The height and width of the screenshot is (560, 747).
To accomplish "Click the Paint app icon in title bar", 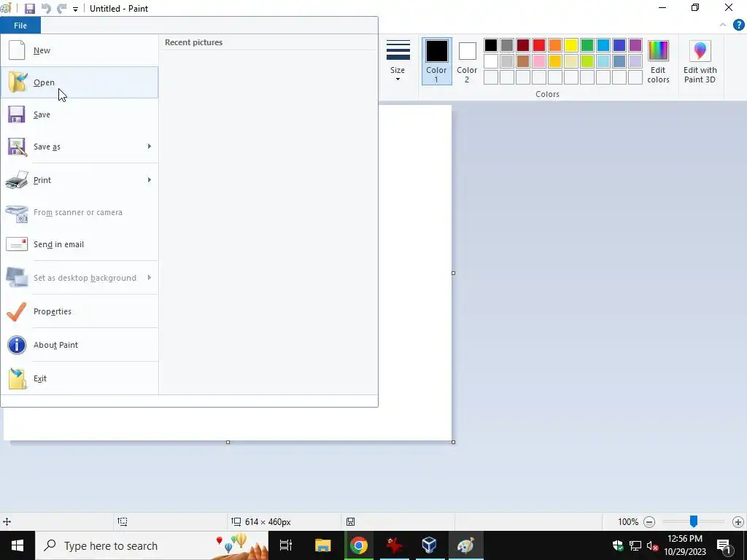I will pyautogui.click(x=5, y=8).
